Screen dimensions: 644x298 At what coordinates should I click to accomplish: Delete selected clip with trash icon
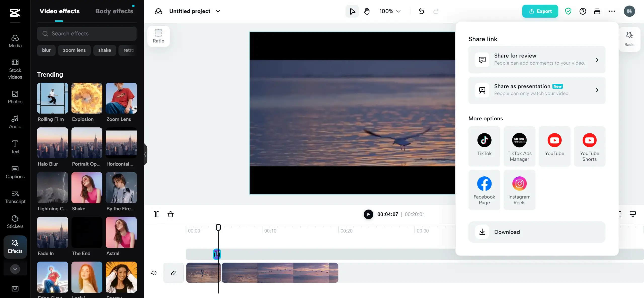[171, 214]
